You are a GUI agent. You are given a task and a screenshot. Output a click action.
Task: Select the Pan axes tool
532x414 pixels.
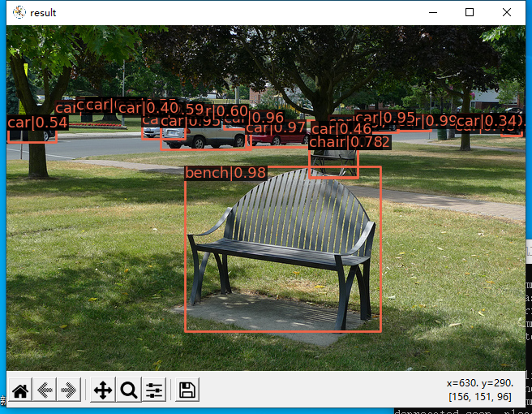click(x=103, y=390)
